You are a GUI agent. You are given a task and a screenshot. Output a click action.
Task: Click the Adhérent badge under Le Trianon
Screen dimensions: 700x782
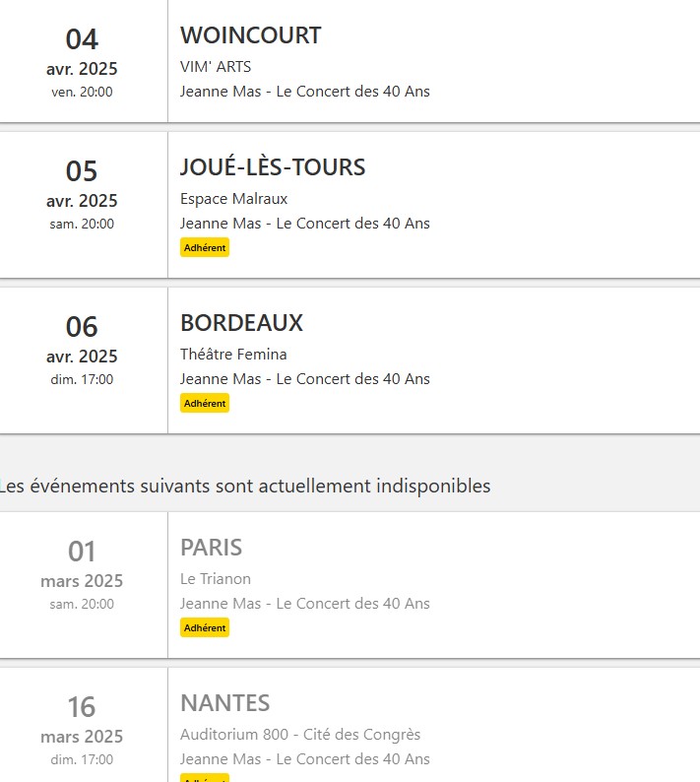pyautogui.click(x=205, y=627)
